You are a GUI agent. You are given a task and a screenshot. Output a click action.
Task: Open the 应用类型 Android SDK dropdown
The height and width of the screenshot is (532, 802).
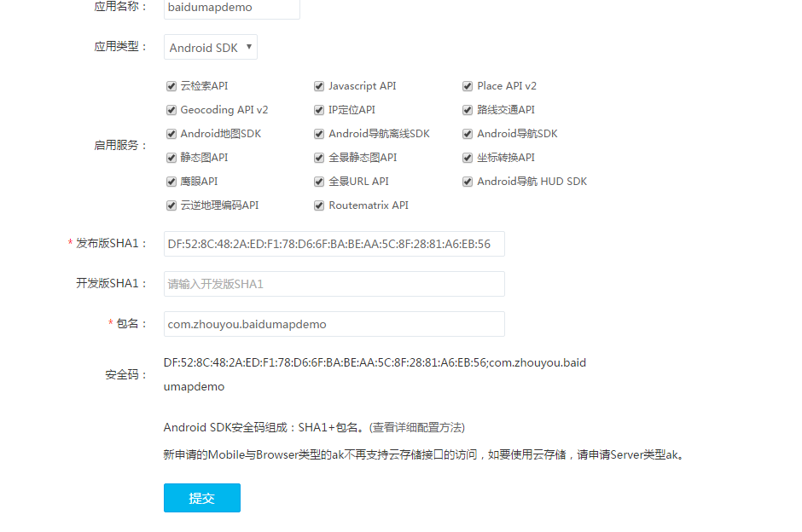(211, 47)
